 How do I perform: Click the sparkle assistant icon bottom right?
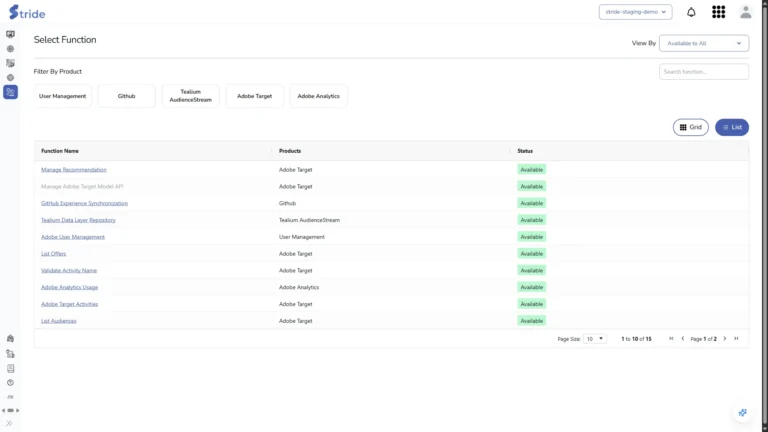(x=743, y=412)
